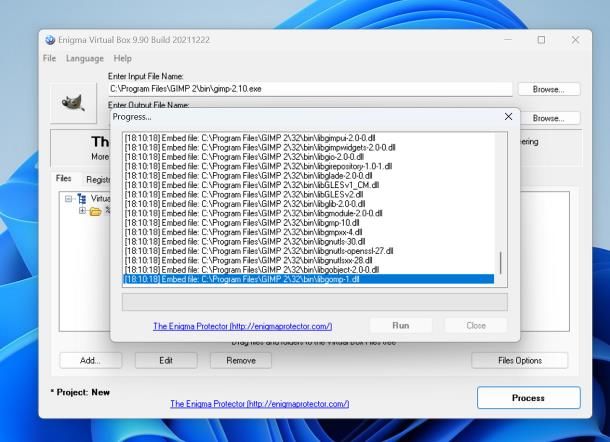
Task: Select log line for libgmp-10.dll
Action: click(308, 223)
